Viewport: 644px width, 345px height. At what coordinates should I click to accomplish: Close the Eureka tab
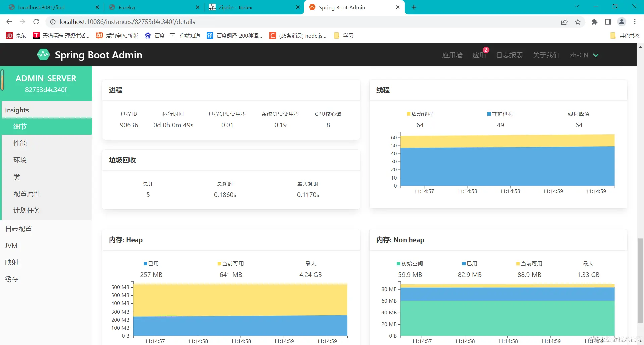(x=197, y=7)
